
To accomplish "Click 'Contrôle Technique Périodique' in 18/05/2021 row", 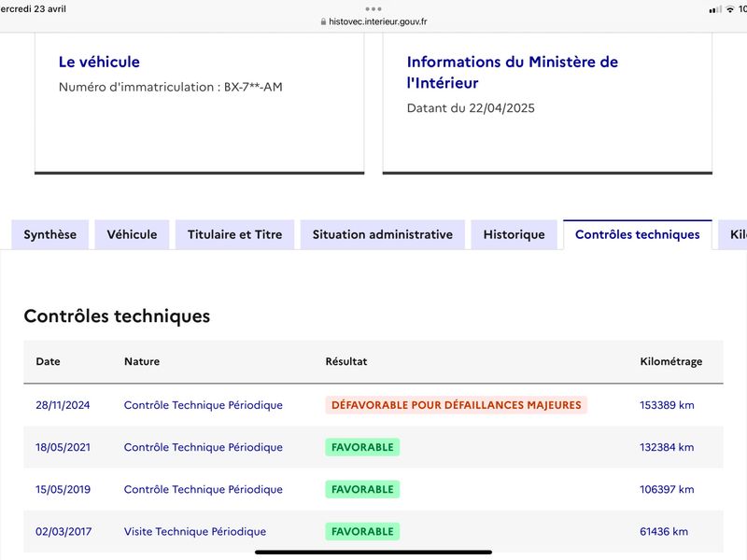I will click(x=204, y=447).
